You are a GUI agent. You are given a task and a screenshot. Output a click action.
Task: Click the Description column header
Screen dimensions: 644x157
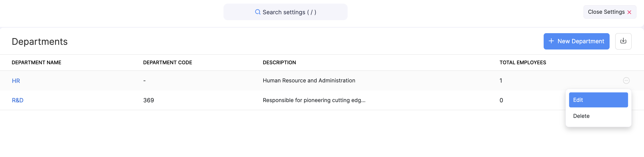tap(279, 62)
